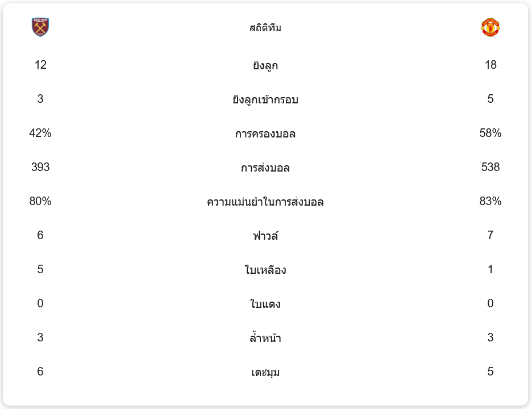Click the ฟาวล์ fouls label
This screenshot has width=532, height=409.
pyautogui.click(x=265, y=235)
